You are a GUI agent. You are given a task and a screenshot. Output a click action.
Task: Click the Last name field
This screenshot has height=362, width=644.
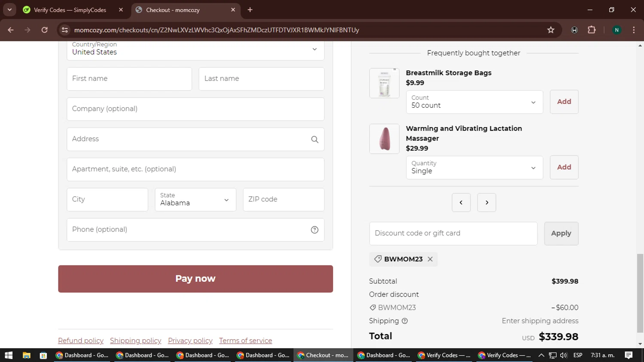coord(261,79)
